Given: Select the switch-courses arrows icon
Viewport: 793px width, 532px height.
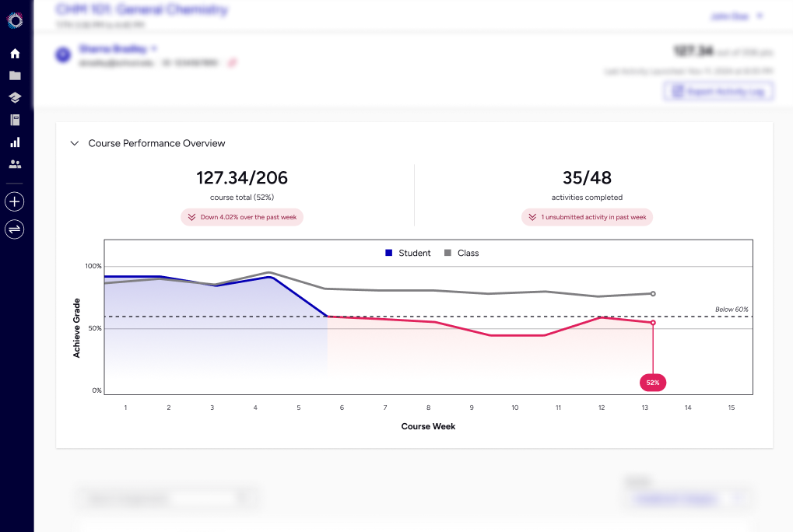Looking at the screenshot, I should pyautogui.click(x=14, y=229).
